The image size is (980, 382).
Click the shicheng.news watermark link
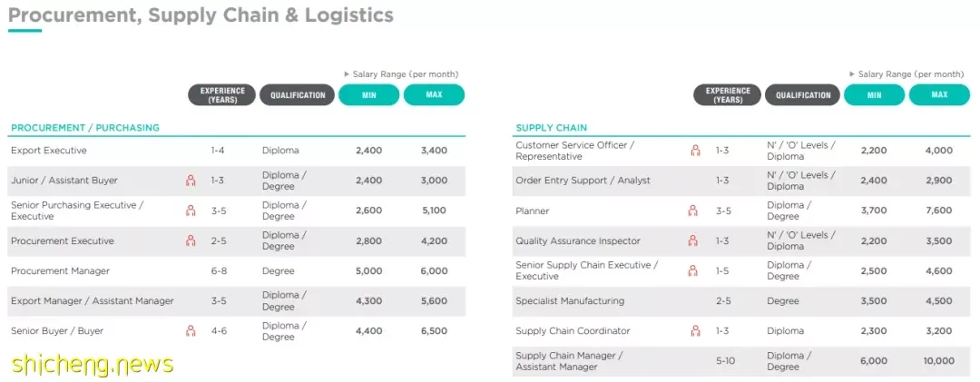point(92,364)
